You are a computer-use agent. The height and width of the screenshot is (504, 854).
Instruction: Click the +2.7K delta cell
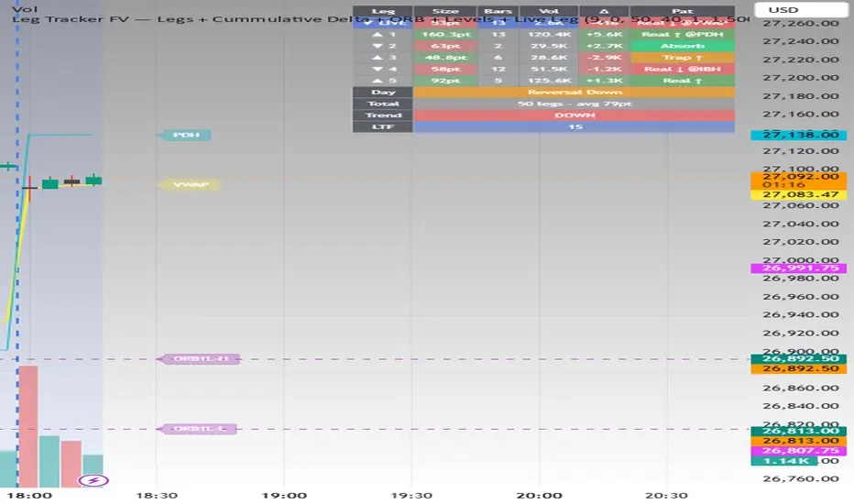[604, 46]
